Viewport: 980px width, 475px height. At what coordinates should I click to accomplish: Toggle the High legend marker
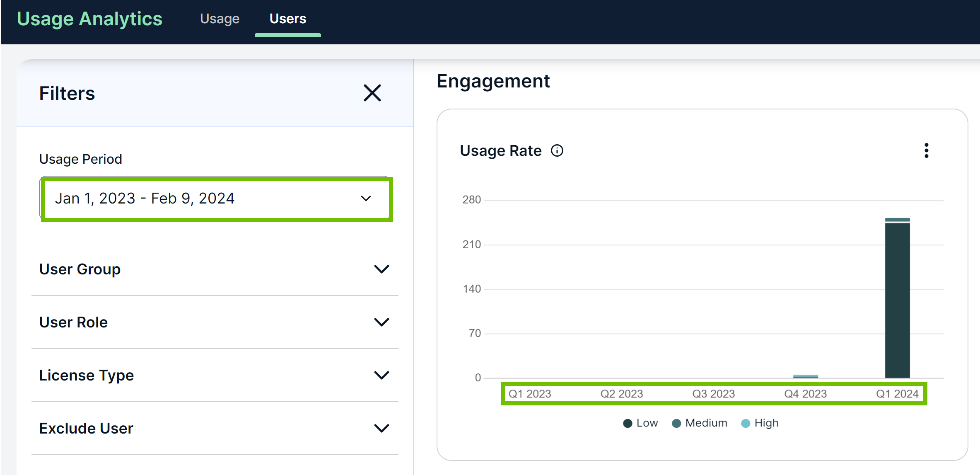coord(746,423)
